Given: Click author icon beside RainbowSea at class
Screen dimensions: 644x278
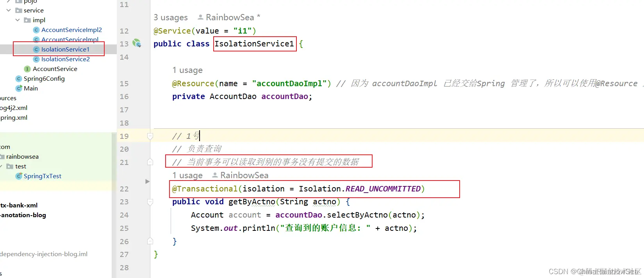Looking at the screenshot, I should pyautogui.click(x=200, y=17).
